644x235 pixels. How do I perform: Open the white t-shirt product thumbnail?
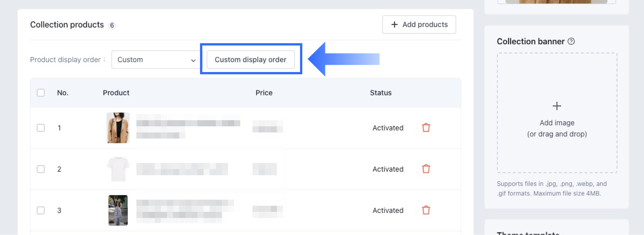(x=118, y=169)
